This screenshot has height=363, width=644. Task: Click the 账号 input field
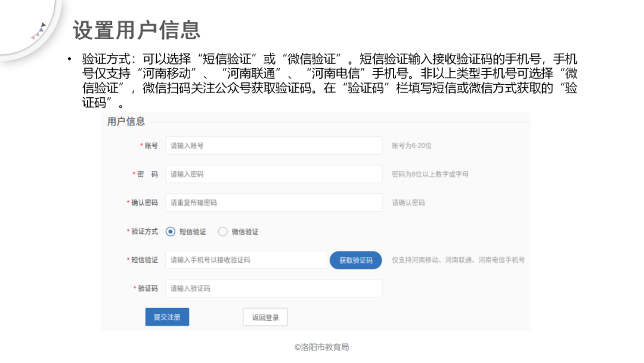(274, 145)
